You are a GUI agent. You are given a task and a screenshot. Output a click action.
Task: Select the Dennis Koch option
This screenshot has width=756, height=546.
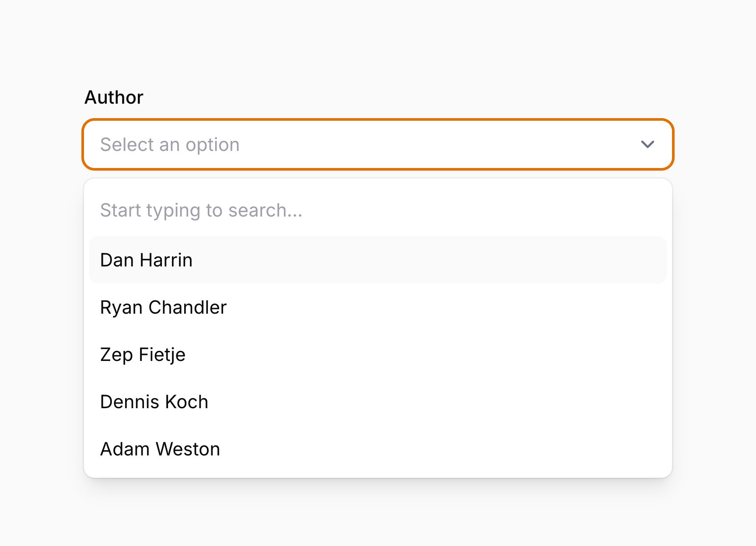coord(378,402)
